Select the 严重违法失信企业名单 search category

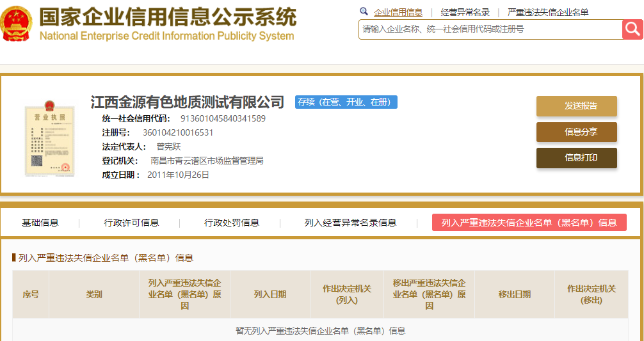click(548, 12)
